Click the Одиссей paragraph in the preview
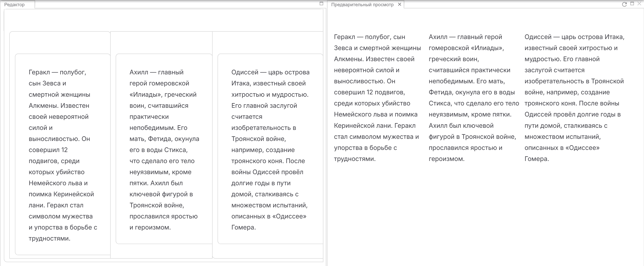Screen dimensions: 644x266 click(x=574, y=98)
